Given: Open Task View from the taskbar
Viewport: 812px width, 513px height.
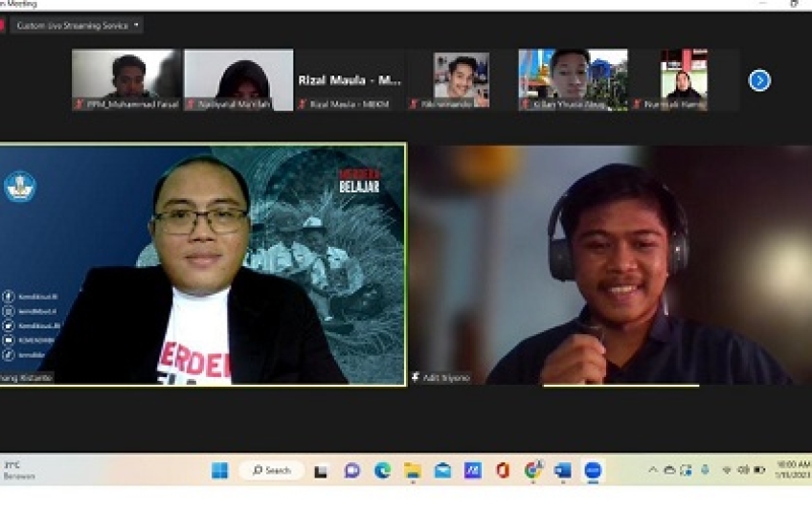Looking at the screenshot, I should [x=322, y=470].
